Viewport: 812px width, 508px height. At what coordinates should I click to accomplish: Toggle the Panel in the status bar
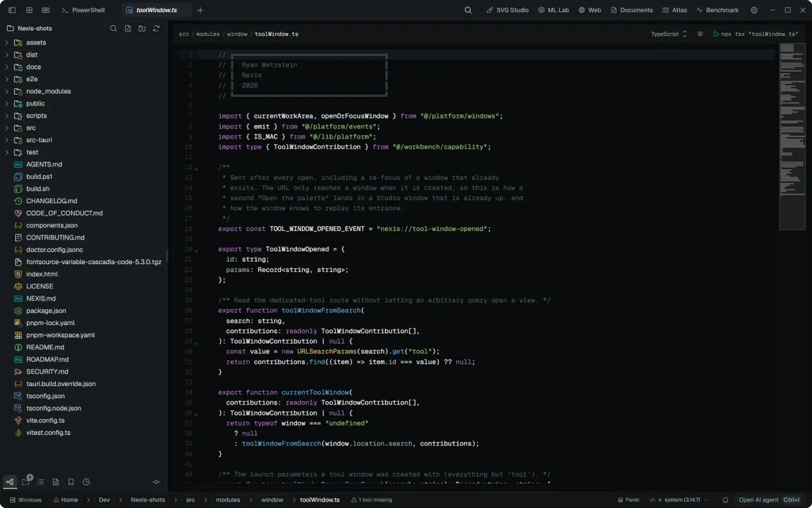click(627, 500)
